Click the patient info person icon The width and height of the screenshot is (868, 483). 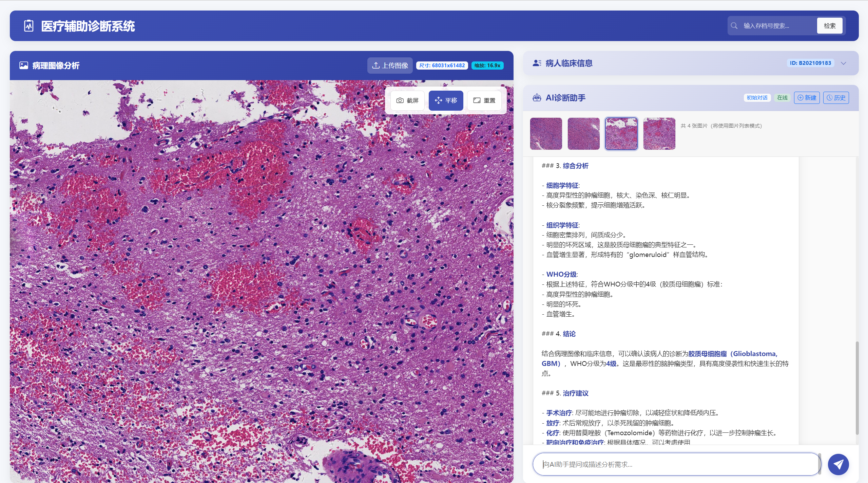537,63
